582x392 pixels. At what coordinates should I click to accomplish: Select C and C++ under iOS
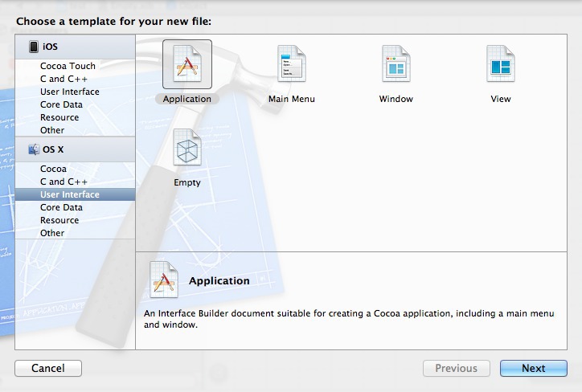[64, 79]
